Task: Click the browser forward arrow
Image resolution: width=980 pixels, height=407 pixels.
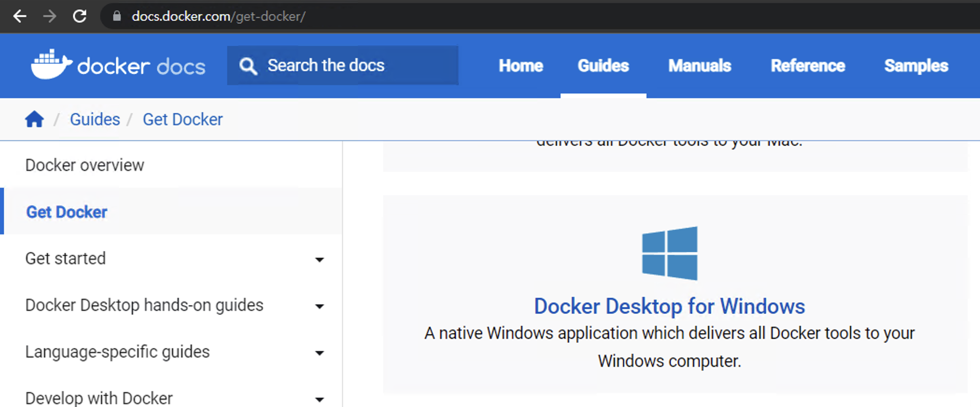Action: (50, 16)
